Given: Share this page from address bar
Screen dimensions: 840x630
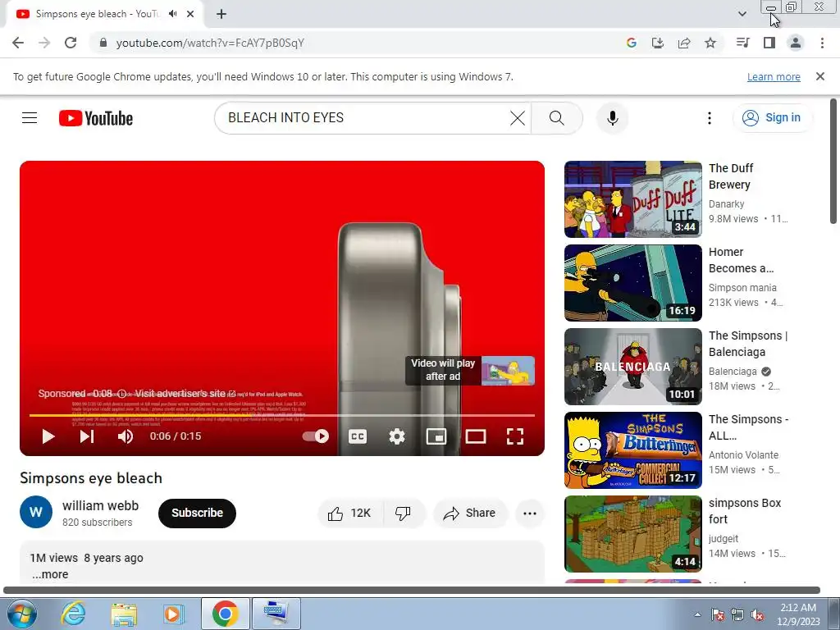Looking at the screenshot, I should click(x=684, y=43).
